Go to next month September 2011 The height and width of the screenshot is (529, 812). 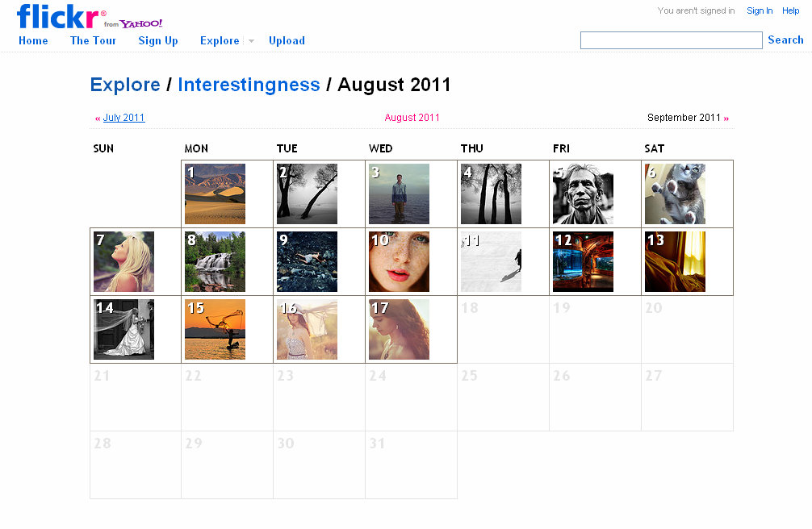coord(684,118)
